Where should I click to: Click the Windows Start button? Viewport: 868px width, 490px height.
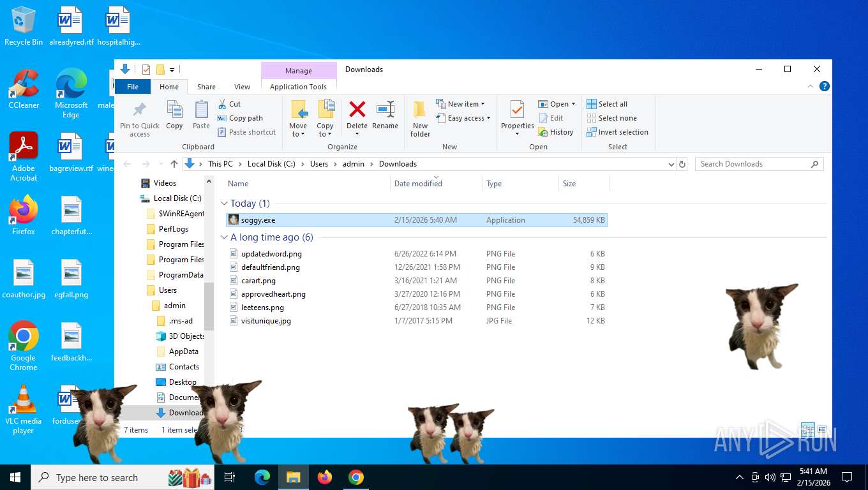[x=15, y=477]
